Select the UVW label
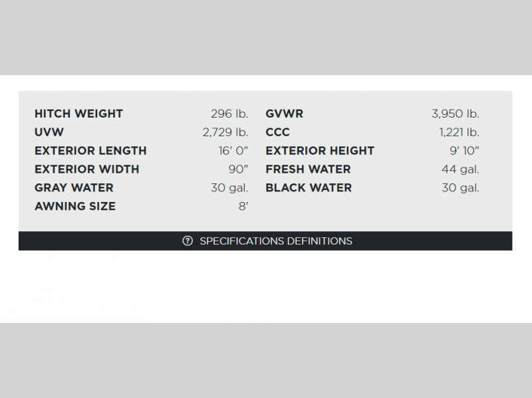The image size is (532, 398). [x=49, y=132]
